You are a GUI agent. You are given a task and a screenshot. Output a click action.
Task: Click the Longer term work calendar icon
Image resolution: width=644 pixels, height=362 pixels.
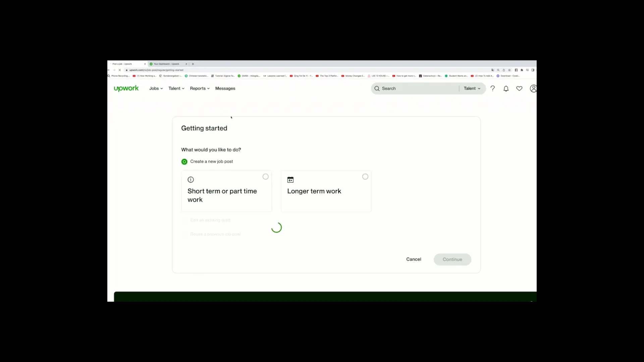tap(290, 179)
